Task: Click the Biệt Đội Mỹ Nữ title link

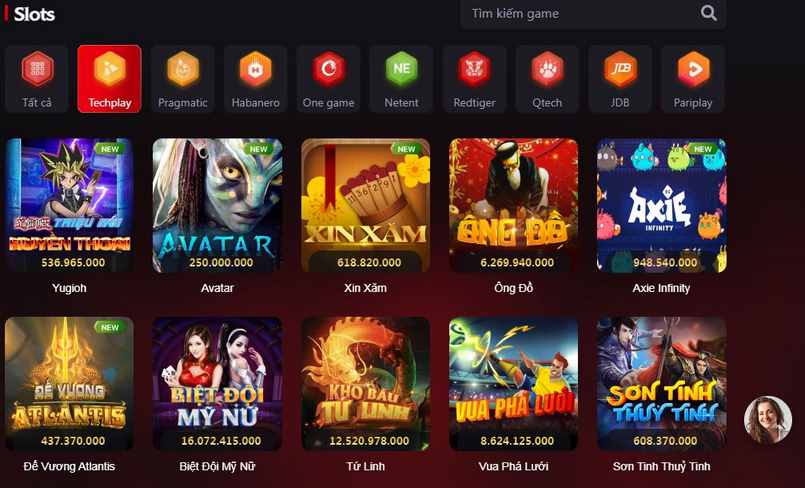Action: coord(217,466)
